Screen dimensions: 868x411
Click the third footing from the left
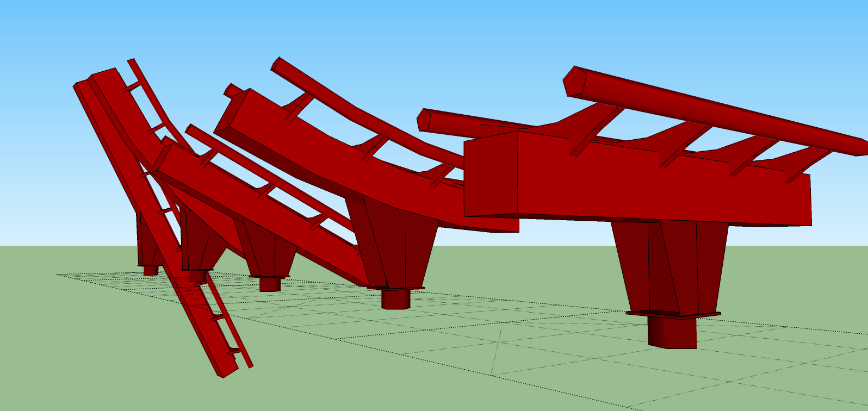click(x=270, y=284)
